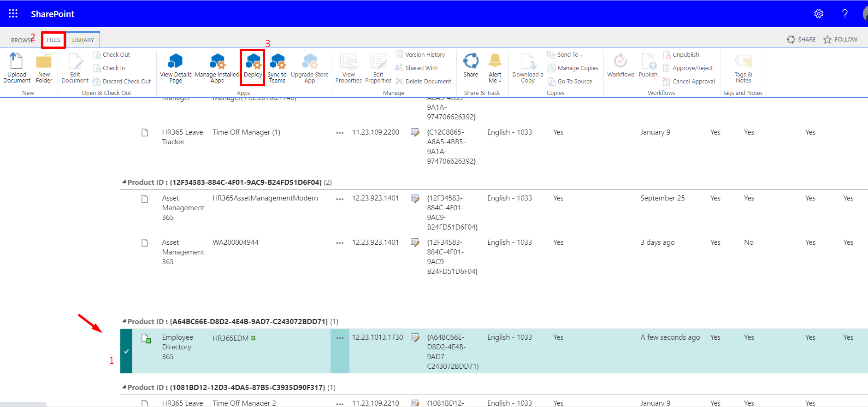Click edit icon in HR365EDM row
This screenshot has width=868, height=407.
pyautogui.click(x=415, y=337)
